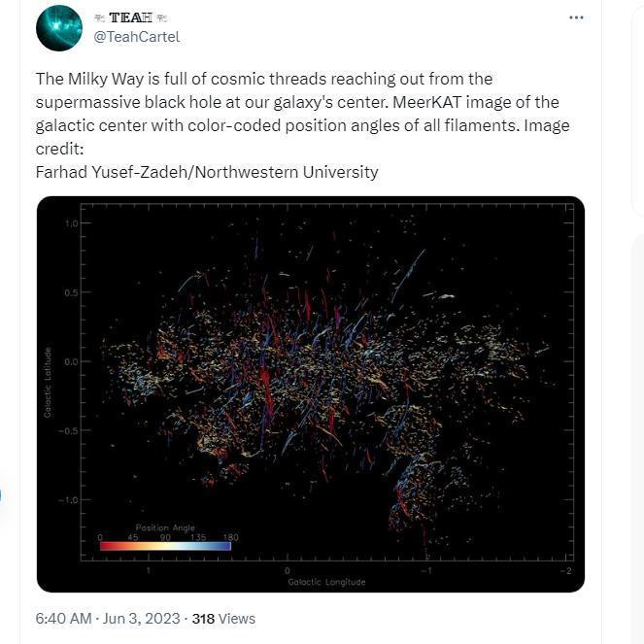This screenshot has width=644, height=644.
Task: Click the blue end of the color scale
Action: point(225,546)
